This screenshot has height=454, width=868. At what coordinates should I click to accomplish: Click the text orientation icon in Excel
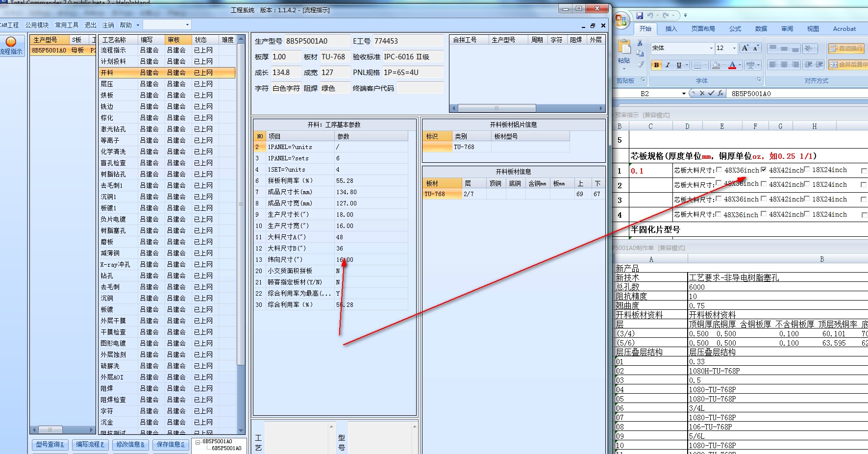point(809,48)
